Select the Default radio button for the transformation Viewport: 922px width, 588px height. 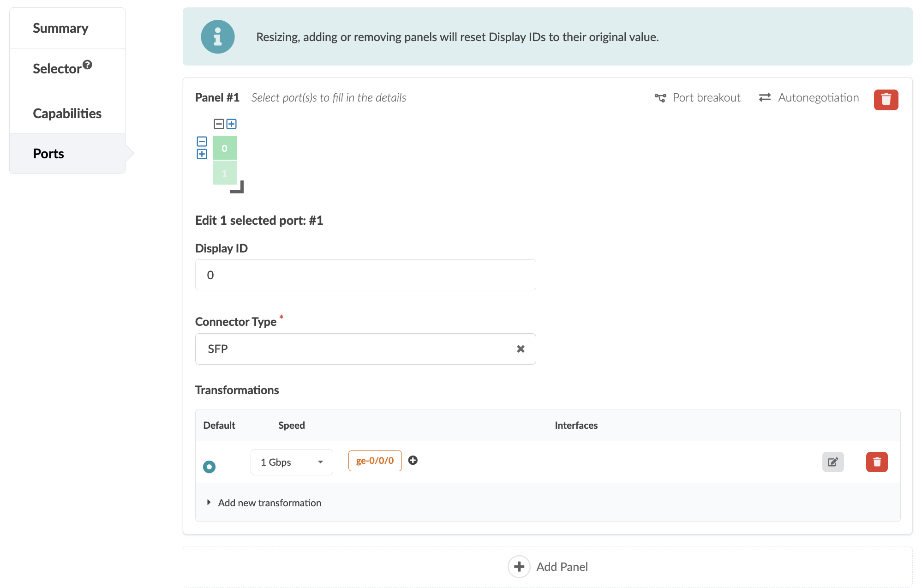tap(210, 467)
